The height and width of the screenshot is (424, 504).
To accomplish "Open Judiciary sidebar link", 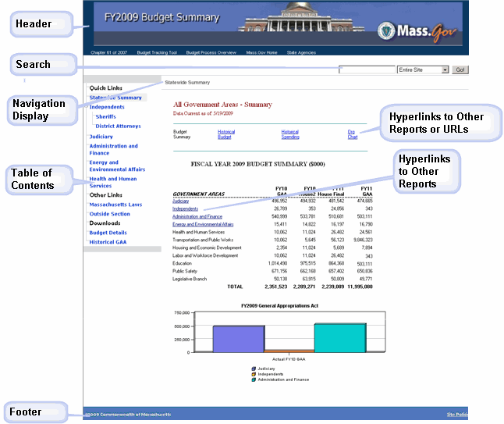I will click(x=101, y=137).
